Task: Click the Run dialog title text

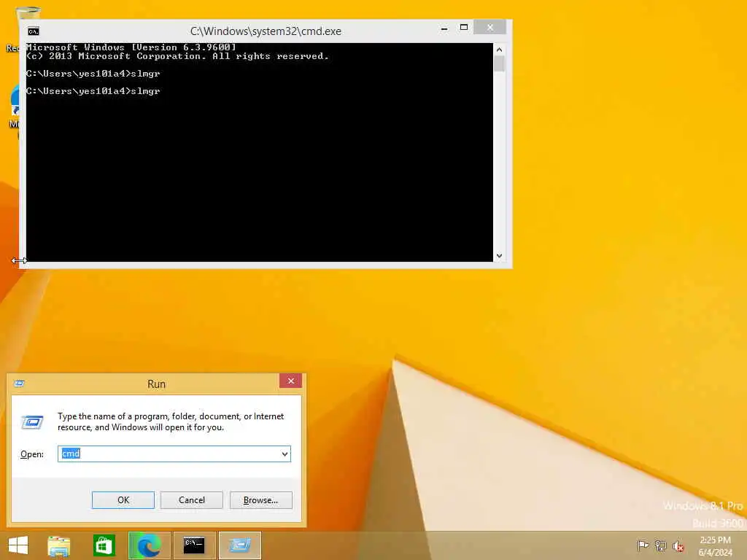Action: click(156, 384)
